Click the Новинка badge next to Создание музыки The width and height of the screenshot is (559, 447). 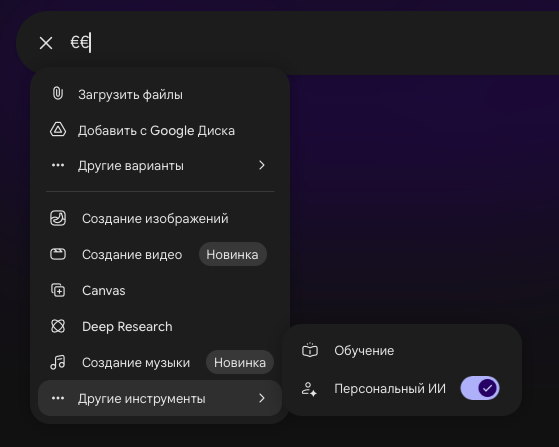coord(240,363)
